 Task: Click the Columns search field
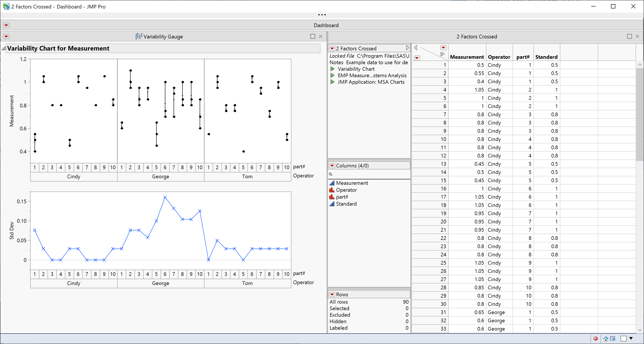(x=370, y=174)
